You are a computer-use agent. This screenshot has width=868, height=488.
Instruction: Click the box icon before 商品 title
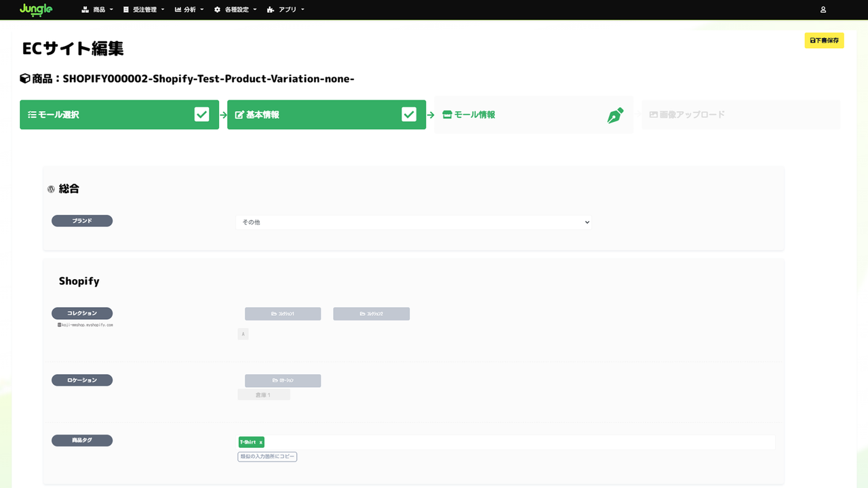[25, 79]
